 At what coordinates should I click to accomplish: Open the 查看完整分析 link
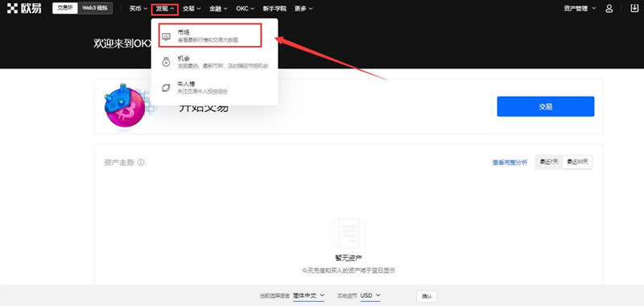[510, 163]
